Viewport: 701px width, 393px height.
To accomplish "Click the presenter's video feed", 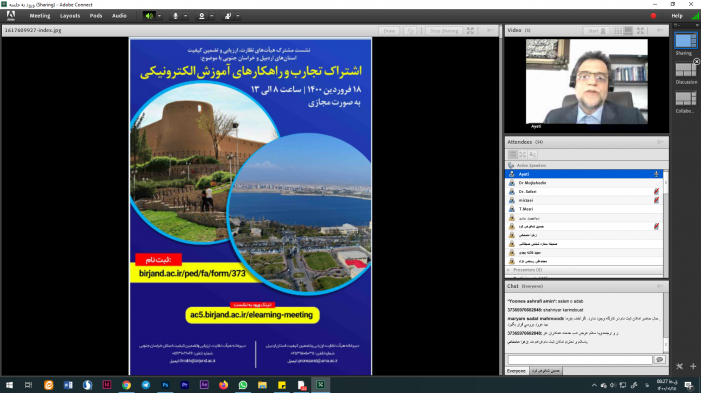I will 587,81.
